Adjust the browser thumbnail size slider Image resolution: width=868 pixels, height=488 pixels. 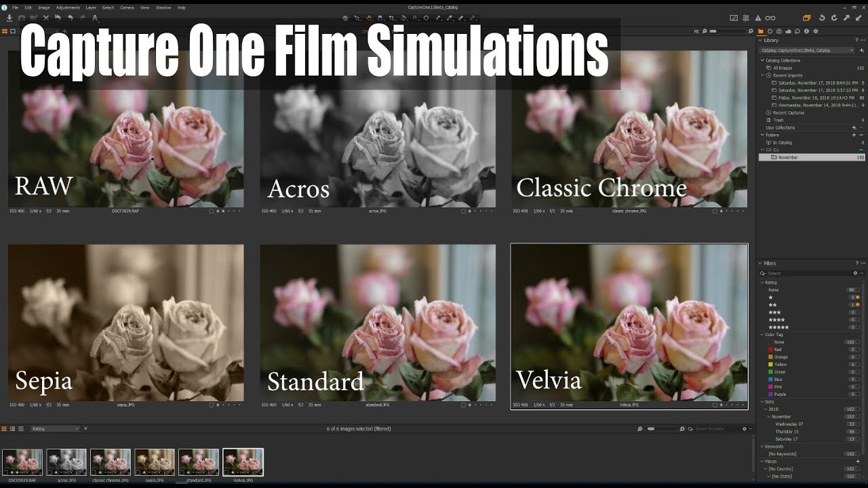[662, 429]
